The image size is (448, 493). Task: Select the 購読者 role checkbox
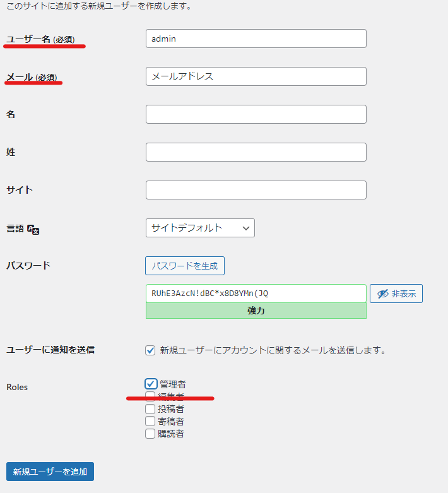[x=150, y=434]
